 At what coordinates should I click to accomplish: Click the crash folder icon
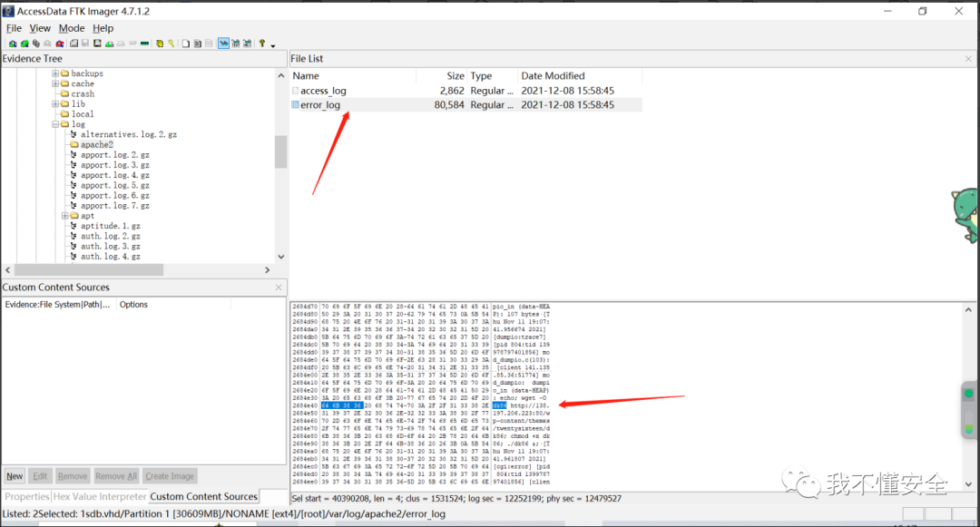[65, 93]
